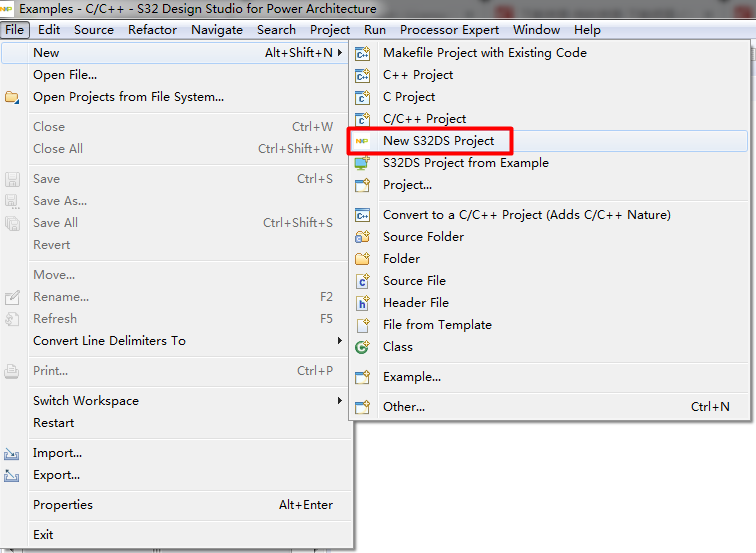
Task: Open the Processor Expert menu
Action: (x=449, y=30)
